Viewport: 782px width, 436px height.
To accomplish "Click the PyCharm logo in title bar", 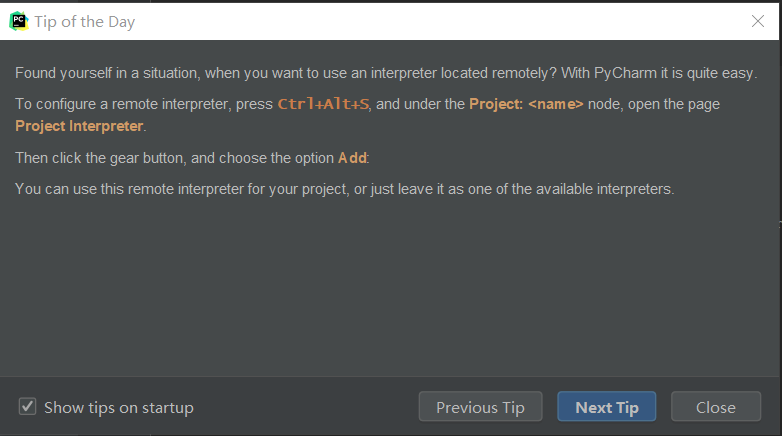I will click(x=18, y=21).
